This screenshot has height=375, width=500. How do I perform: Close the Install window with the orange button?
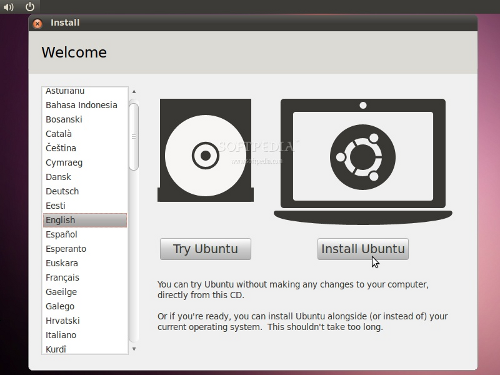click(37, 23)
